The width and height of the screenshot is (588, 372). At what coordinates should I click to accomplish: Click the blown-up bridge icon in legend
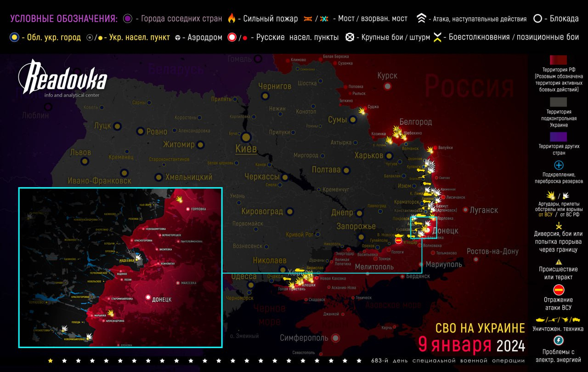tap(324, 19)
